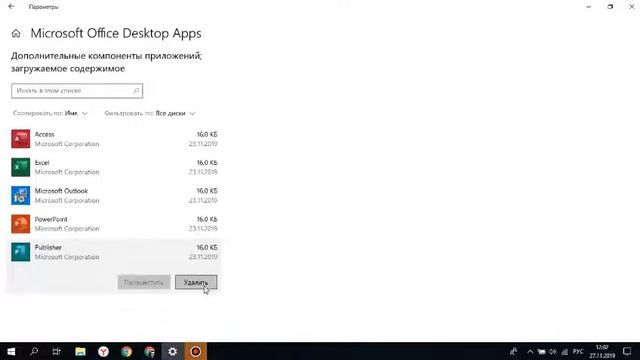Viewport: 640px width, 360px height.
Task: Open the volume control in the tray
Action: coord(553,351)
